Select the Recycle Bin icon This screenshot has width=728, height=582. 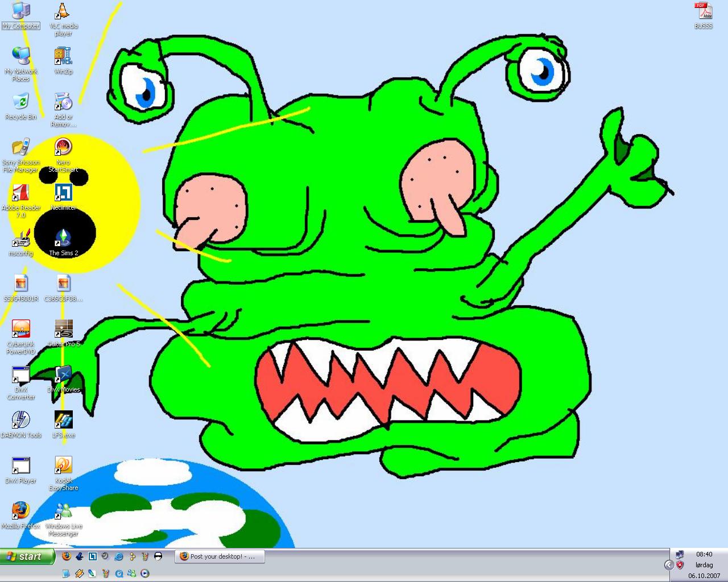pos(21,107)
